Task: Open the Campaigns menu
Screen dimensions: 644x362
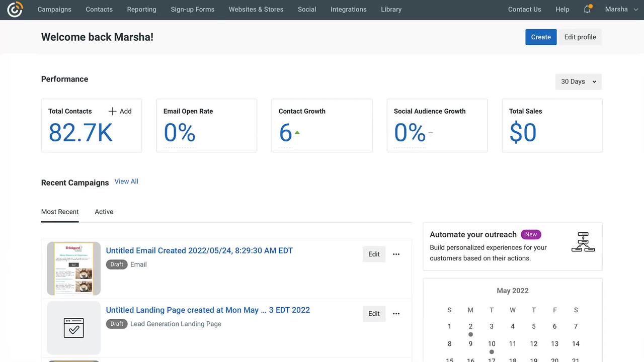Action: 54,9
